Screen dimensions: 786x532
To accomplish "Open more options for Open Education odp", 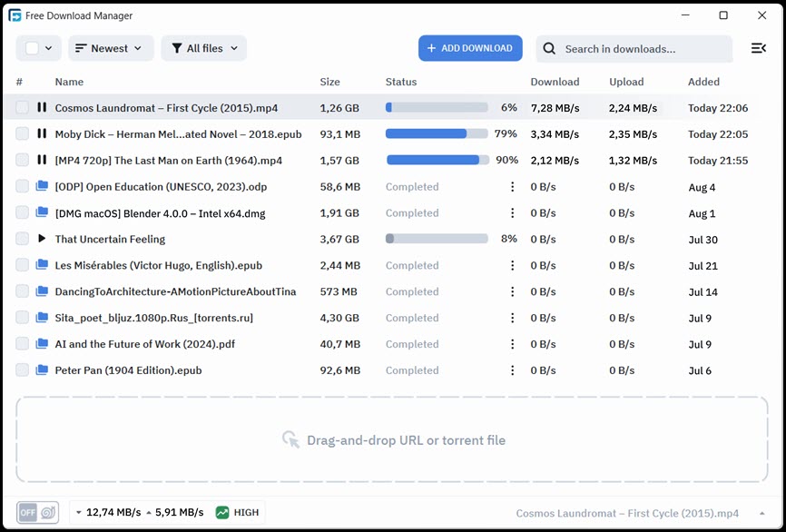I will click(x=512, y=186).
